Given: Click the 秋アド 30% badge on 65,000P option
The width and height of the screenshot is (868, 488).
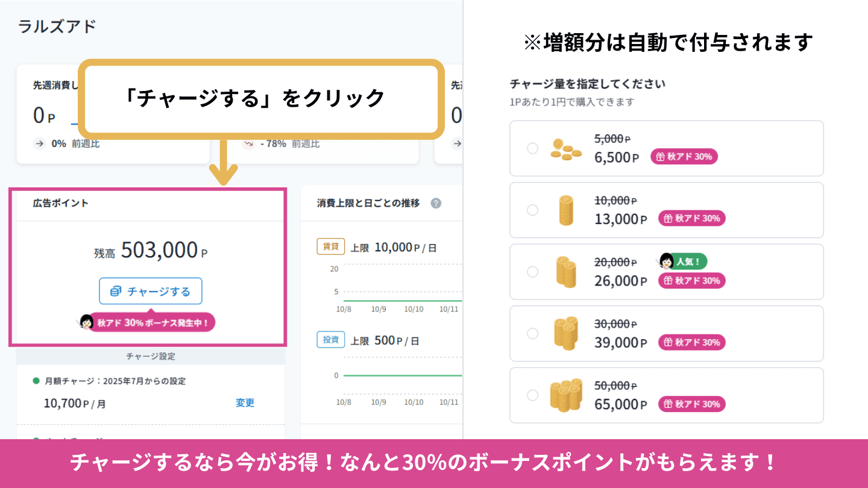Looking at the screenshot, I should click(691, 404).
